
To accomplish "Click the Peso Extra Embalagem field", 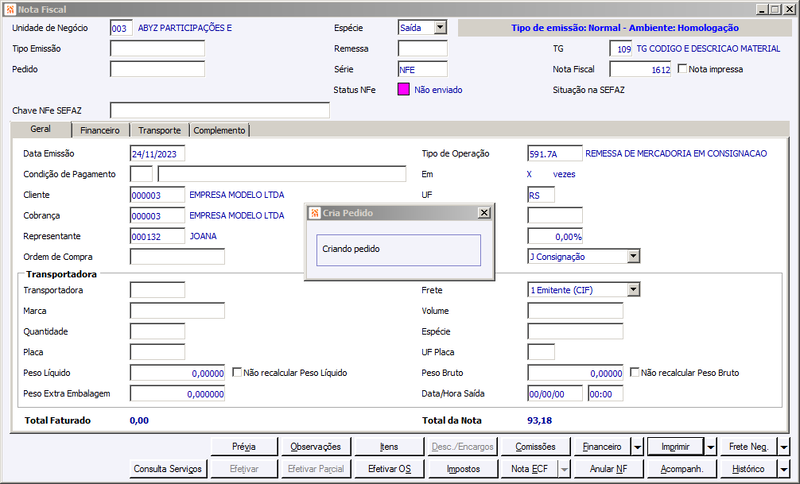I will point(177,394).
